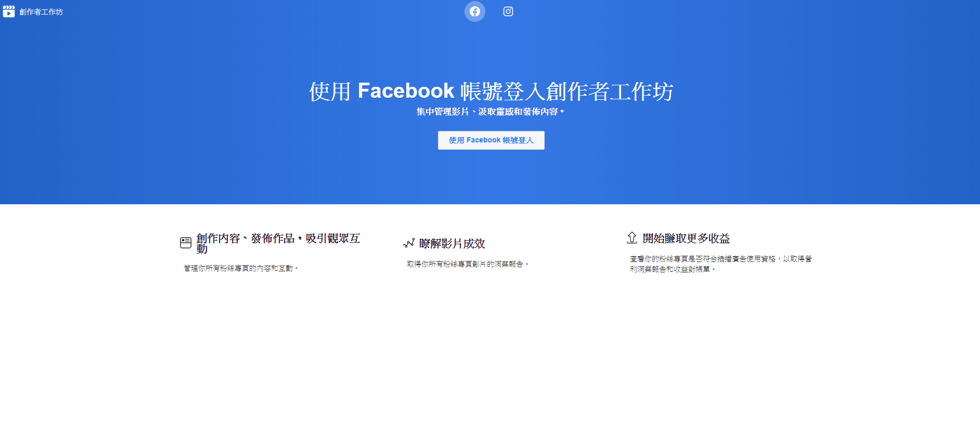Click the 使用 Facebook 帳號登入 button
Screen dimensions: 980x446
coord(491,140)
